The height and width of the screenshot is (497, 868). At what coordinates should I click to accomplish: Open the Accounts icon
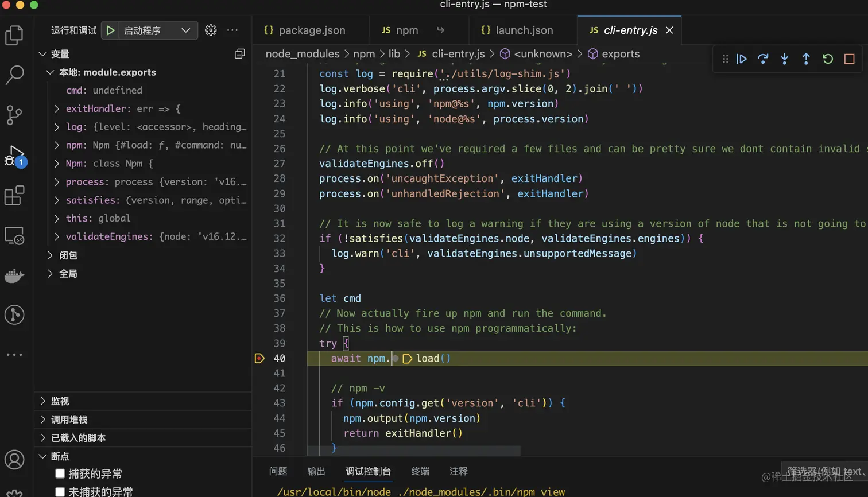14,460
